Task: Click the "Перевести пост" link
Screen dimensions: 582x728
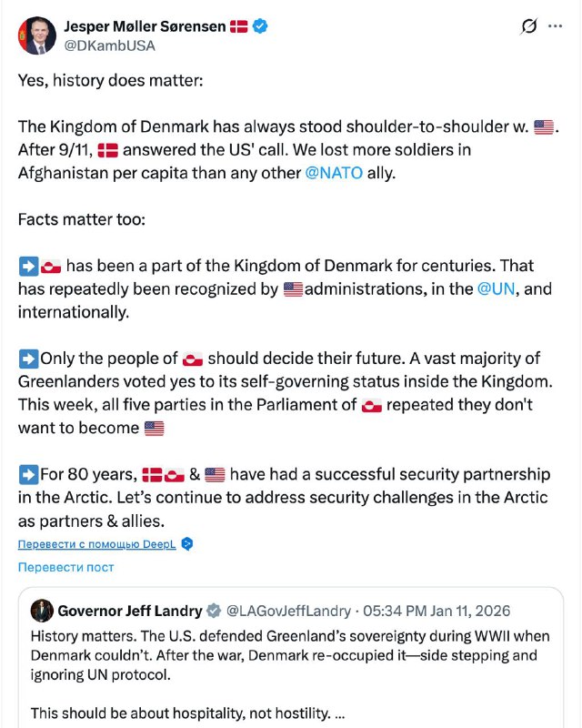Action: click(66, 567)
